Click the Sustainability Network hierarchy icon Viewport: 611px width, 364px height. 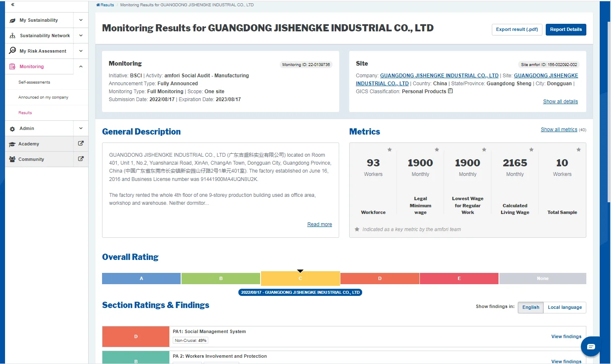[x=13, y=36]
